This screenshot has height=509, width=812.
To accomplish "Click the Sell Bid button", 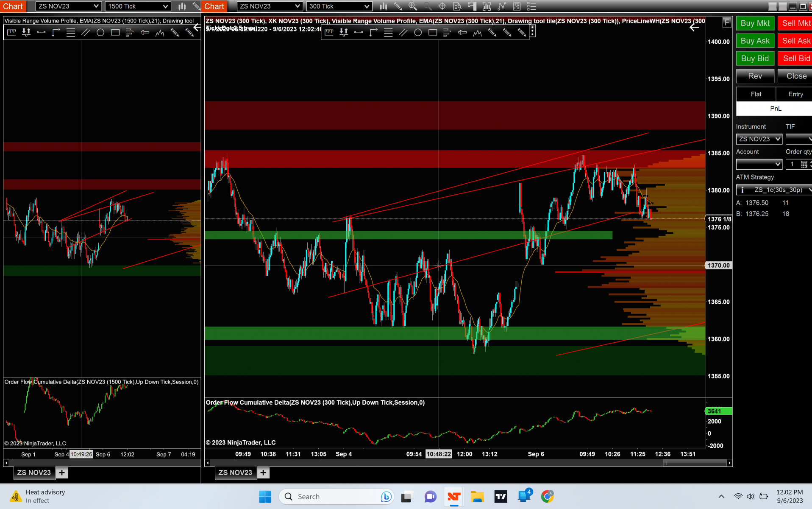I will [x=795, y=59].
